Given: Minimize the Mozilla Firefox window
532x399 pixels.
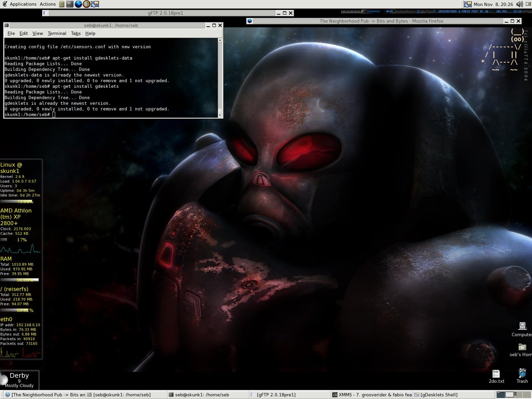Looking at the screenshot, I should click(x=506, y=21).
